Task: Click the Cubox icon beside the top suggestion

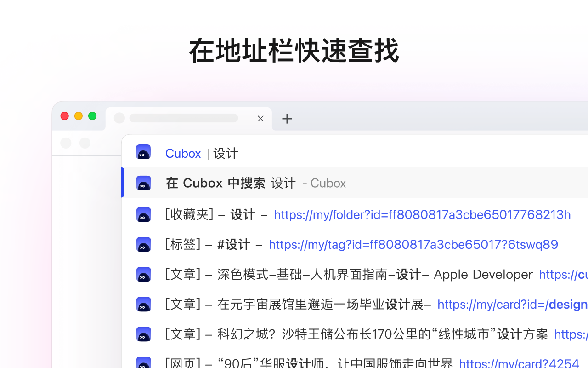Action: click(x=144, y=152)
